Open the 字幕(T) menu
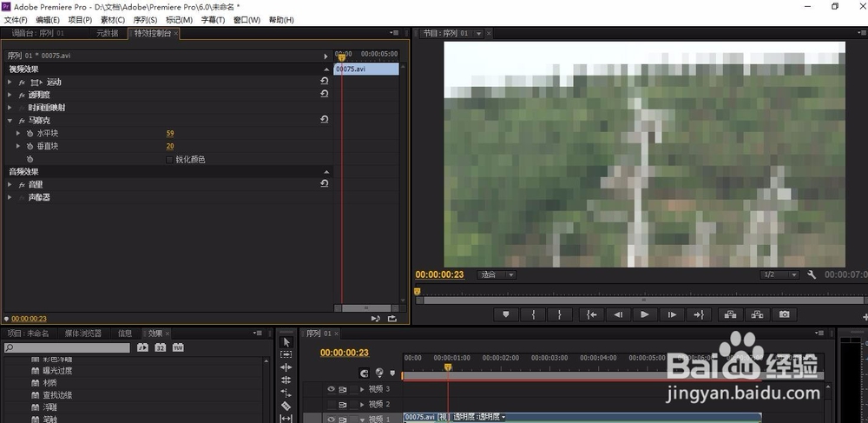Image resolution: width=868 pixels, height=423 pixels. coord(213,20)
